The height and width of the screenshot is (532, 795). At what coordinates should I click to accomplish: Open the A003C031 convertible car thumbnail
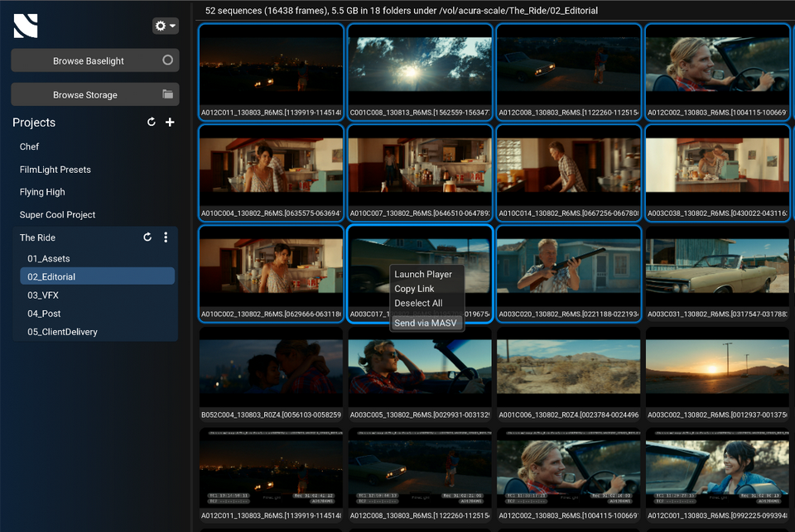pyautogui.click(x=717, y=273)
